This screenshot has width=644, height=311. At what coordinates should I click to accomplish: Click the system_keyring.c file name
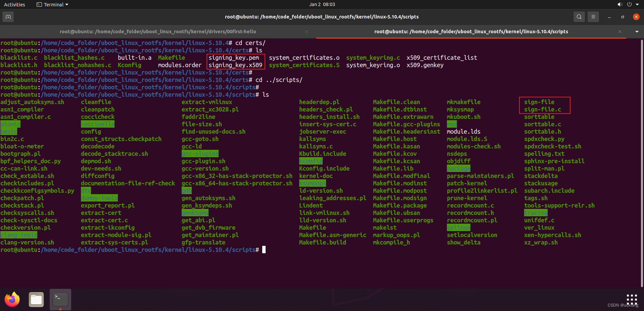point(373,58)
